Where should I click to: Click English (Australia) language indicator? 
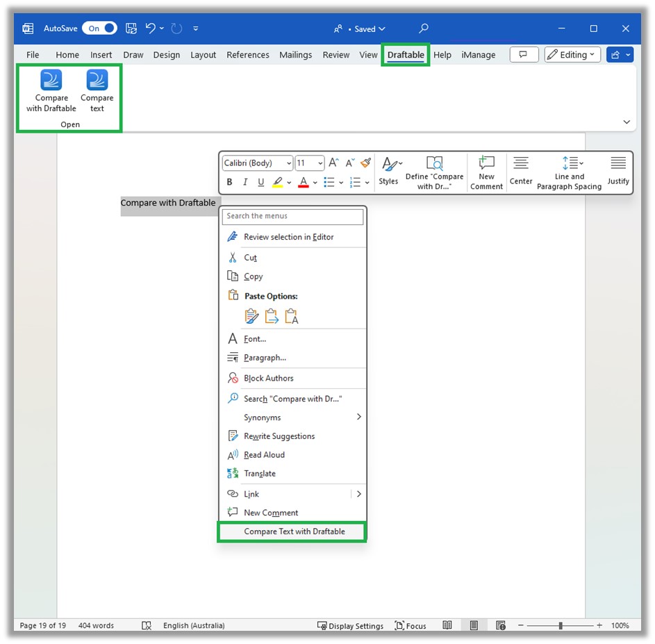(x=194, y=626)
